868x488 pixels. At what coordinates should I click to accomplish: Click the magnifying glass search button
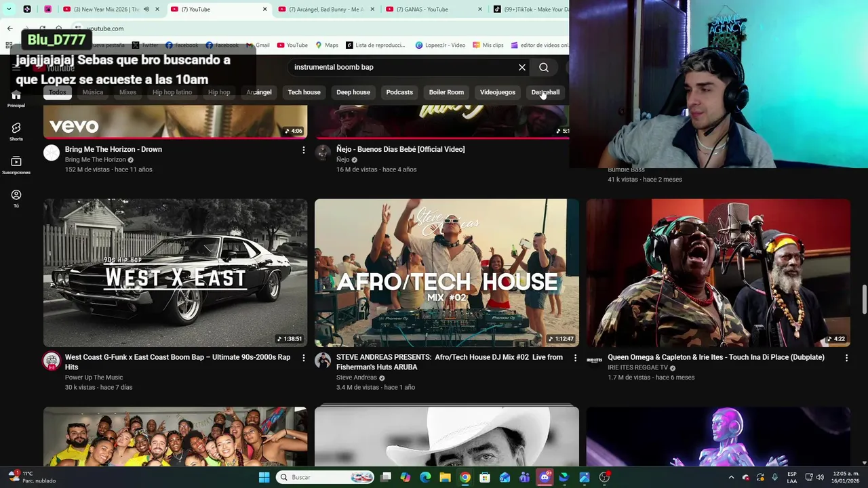tap(544, 67)
